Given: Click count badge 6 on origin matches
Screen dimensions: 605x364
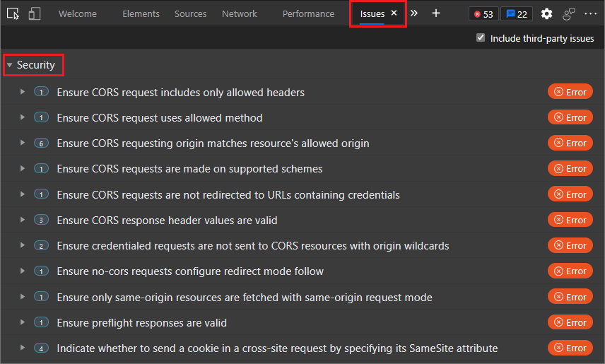Looking at the screenshot, I should pyautogui.click(x=41, y=143).
